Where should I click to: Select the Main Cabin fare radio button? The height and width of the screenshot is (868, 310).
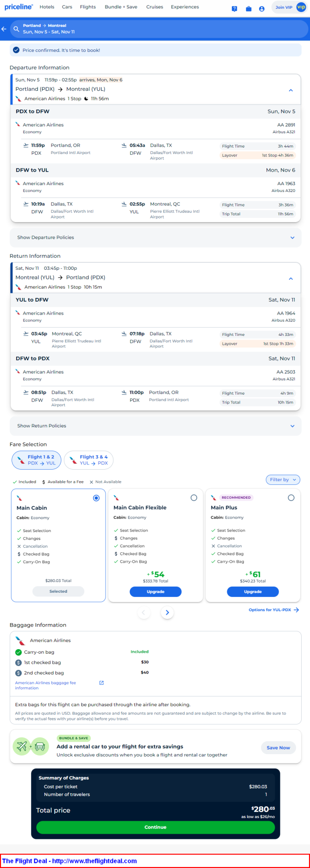point(96,498)
